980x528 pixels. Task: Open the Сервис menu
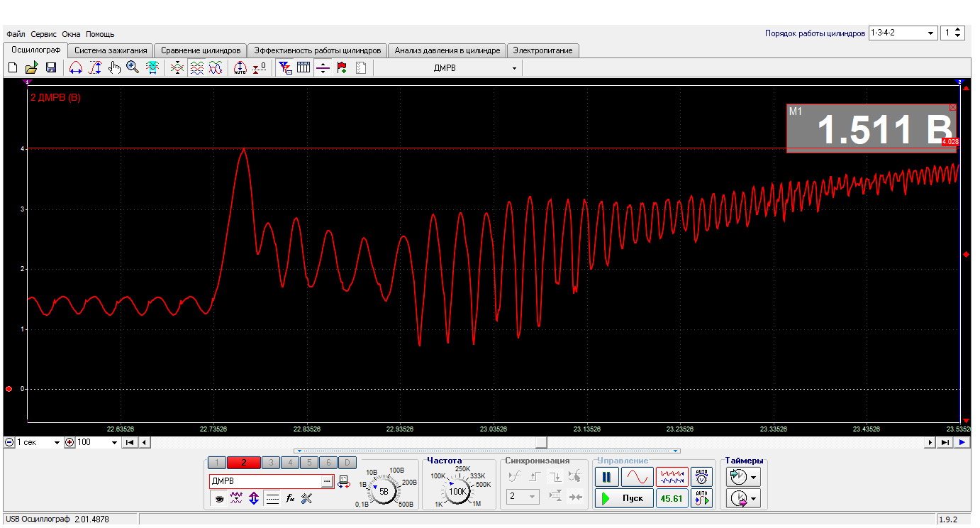pyautogui.click(x=44, y=34)
